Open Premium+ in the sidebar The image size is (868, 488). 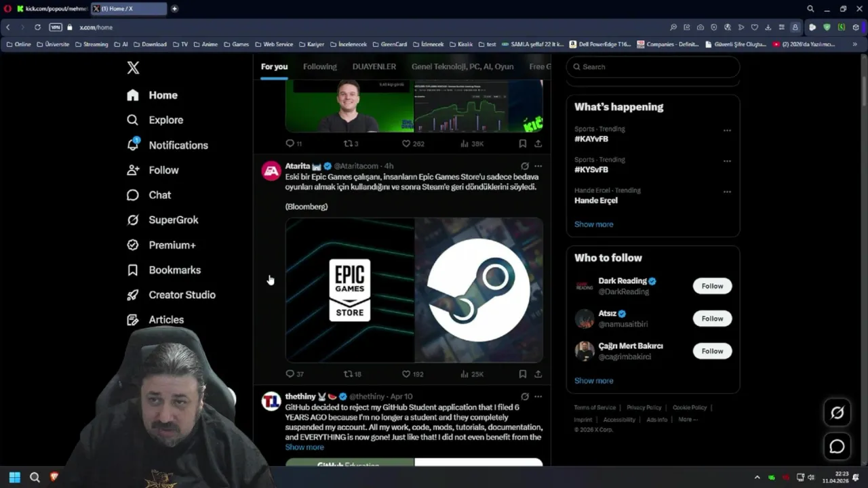pos(161,245)
